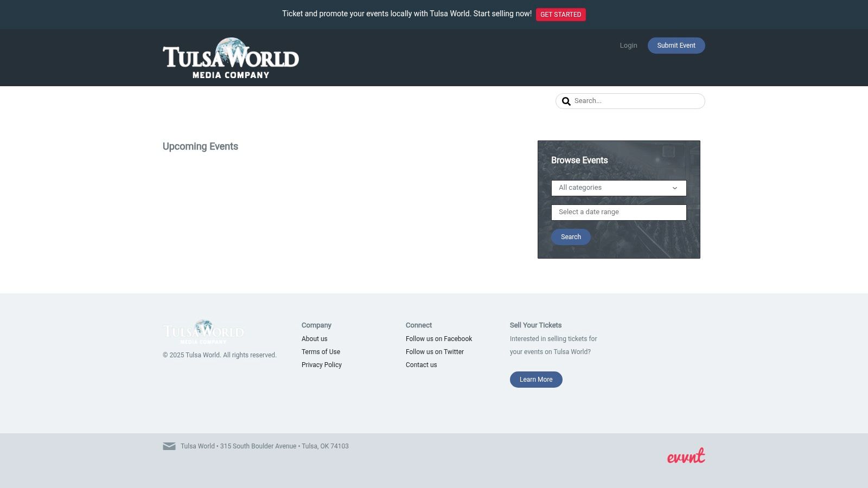
Task: Click the Tulsa World header logo
Action: [231, 57]
